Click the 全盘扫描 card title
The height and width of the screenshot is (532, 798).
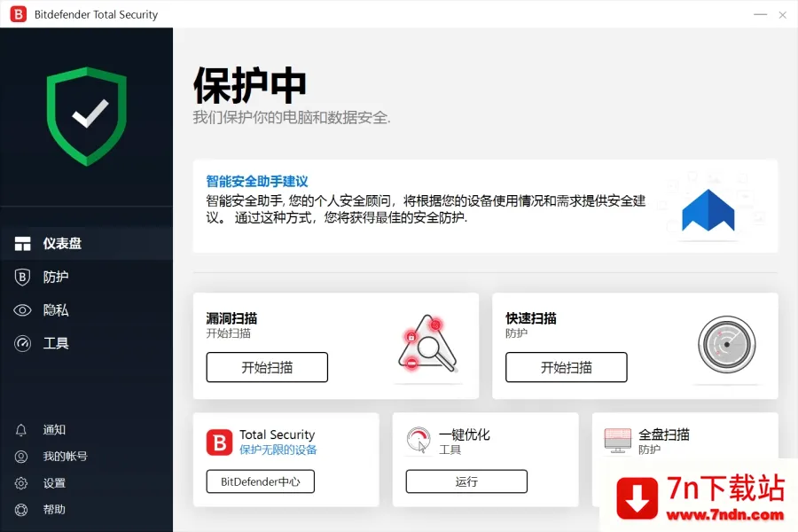[663, 434]
